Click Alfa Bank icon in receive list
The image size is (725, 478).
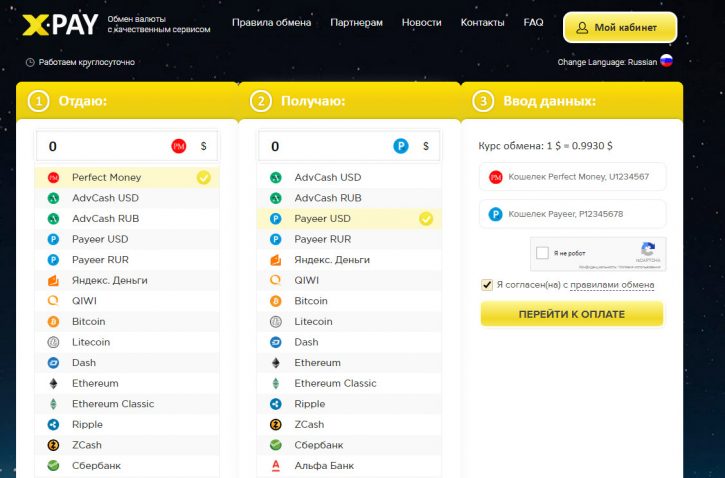(276, 466)
